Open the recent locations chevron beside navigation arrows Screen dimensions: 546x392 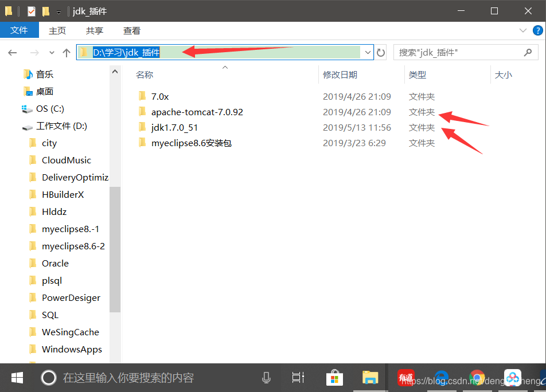pyautogui.click(x=51, y=52)
